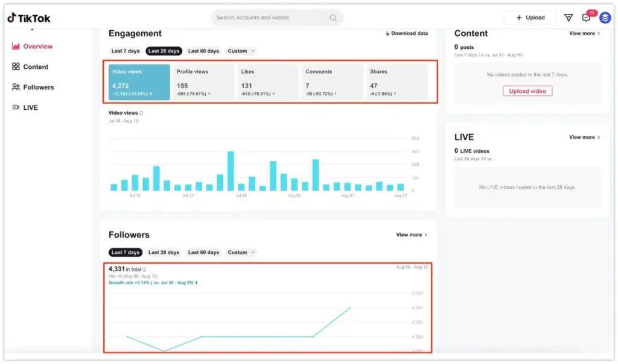This screenshot has height=364, width=618.
Task: Open the profile avatar menu
Action: click(605, 18)
